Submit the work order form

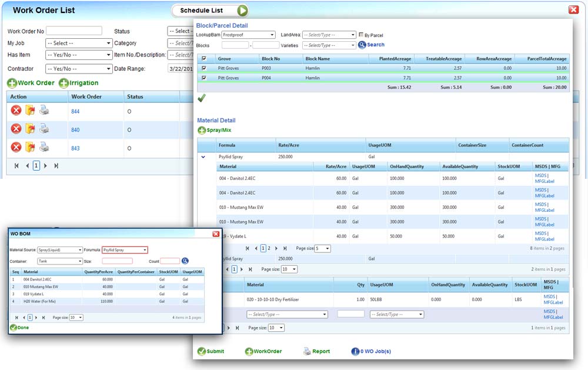211,351
